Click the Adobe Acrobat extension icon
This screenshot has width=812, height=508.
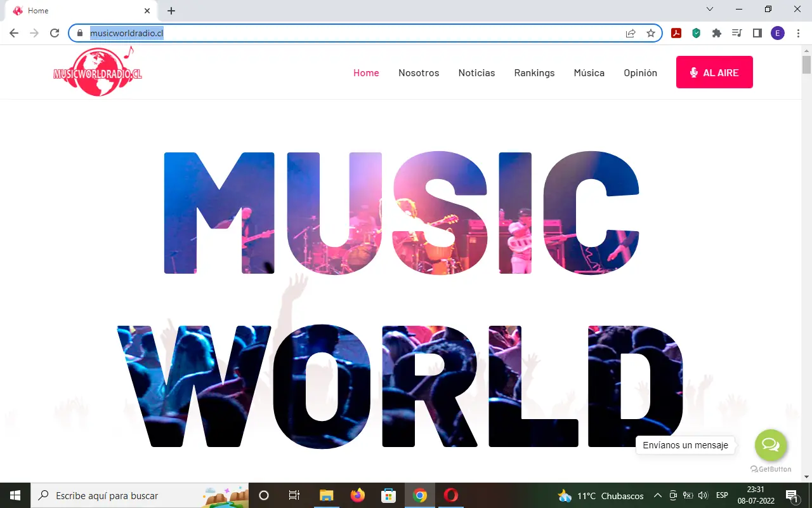coord(676,33)
